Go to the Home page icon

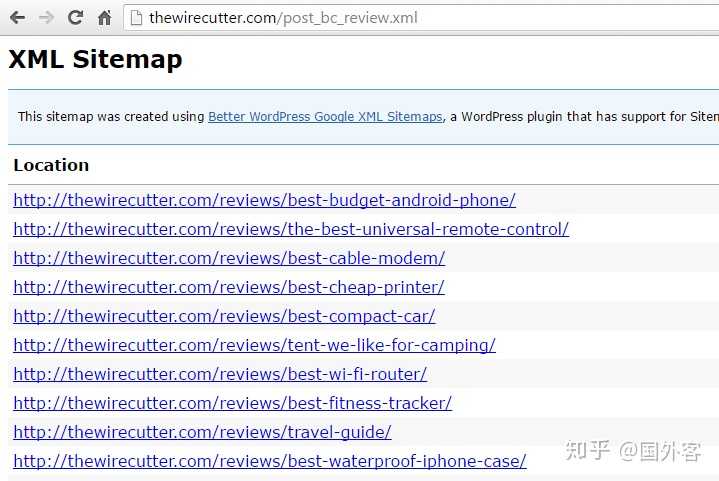(x=104, y=18)
